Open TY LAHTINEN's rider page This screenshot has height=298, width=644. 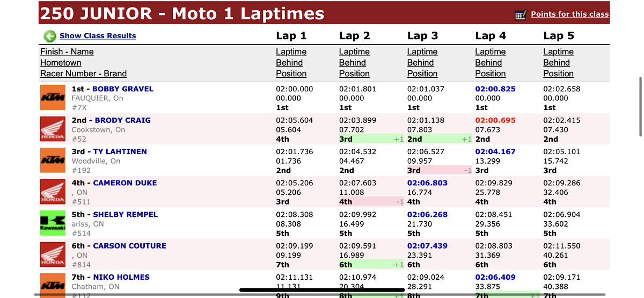120,151
